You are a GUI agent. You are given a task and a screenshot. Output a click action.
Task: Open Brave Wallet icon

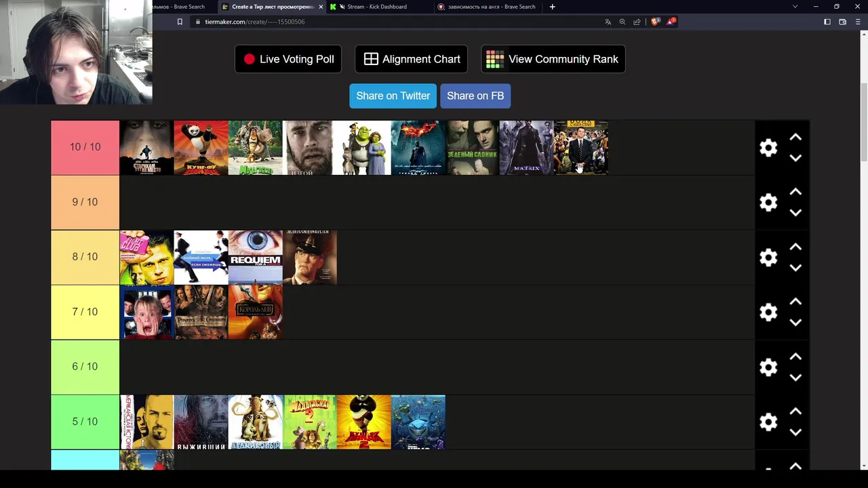tap(843, 22)
